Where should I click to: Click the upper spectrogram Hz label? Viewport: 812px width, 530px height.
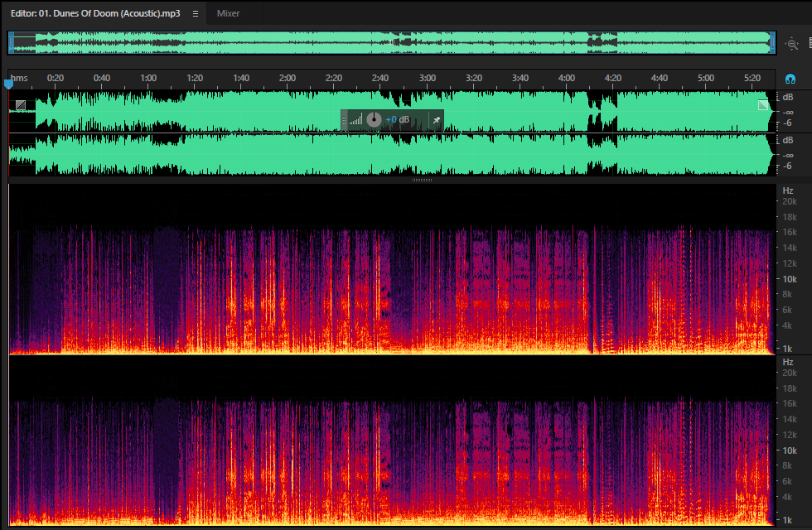[788, 190]
